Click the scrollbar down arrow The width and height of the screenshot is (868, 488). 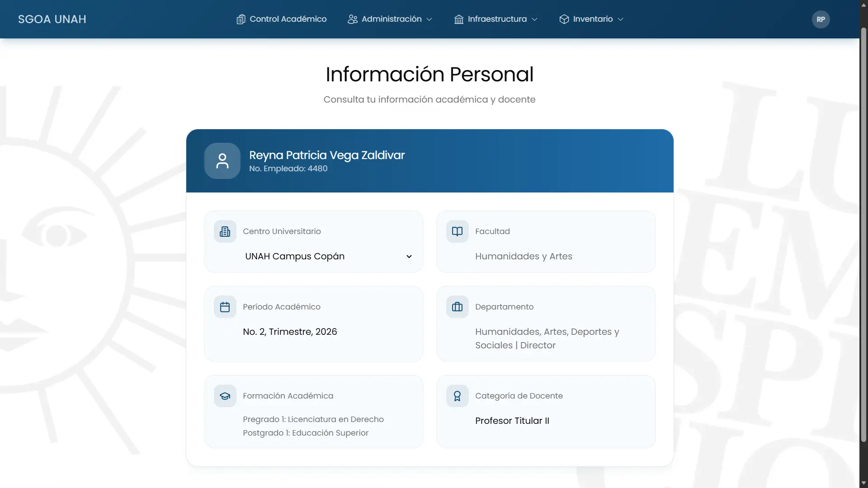pyautogui.click(x=863, y=483)
